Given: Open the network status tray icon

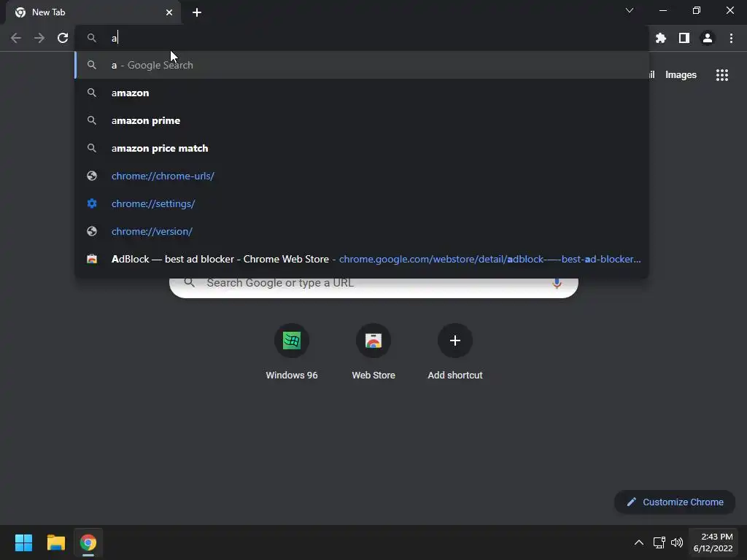Looking at the screenshot, I should click(x=659, y=542).
